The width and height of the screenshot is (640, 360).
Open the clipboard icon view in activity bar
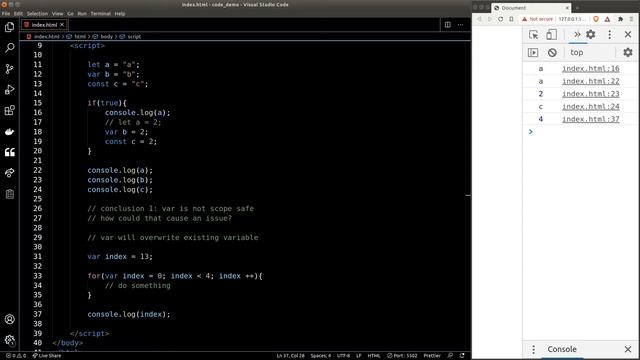click(9, 194)
